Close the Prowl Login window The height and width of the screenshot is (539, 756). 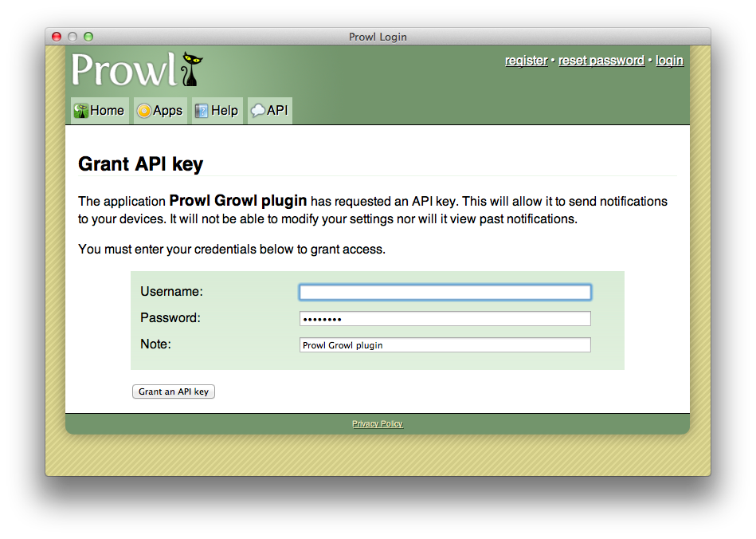(57, 37)
